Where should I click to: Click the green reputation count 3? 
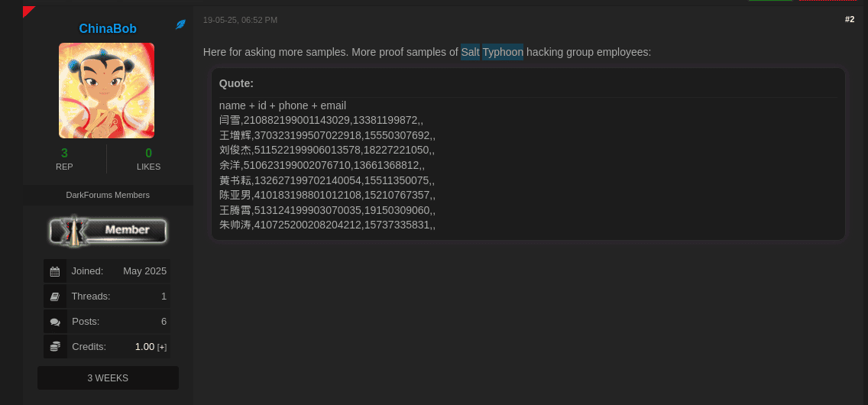click(64, 153)
